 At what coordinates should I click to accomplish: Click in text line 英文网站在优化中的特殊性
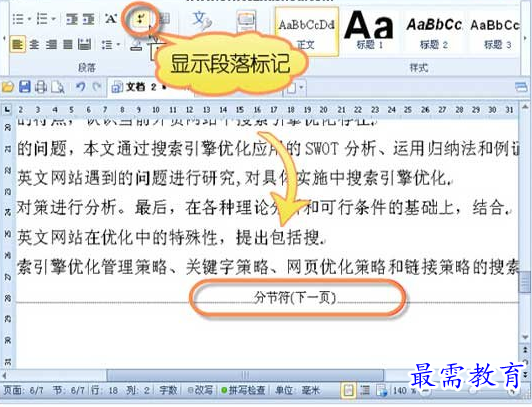click(172, 237)
